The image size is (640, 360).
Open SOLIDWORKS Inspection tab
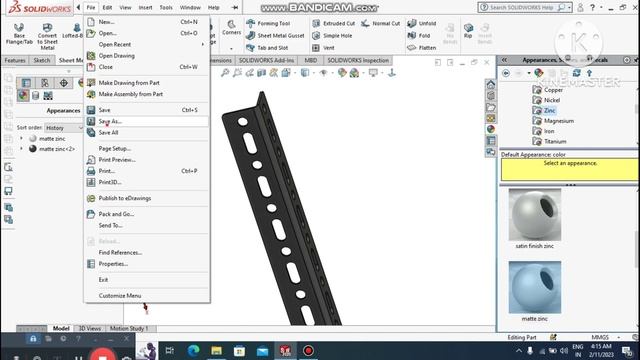click(358, 60)
